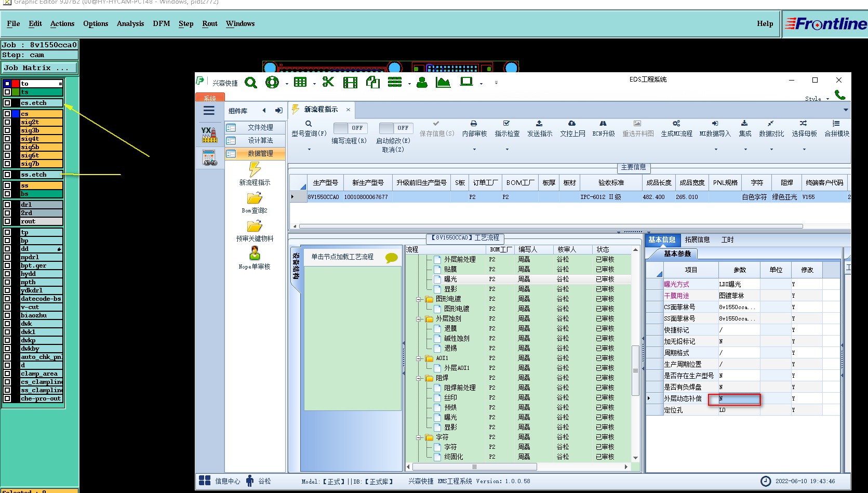Open the Analysis menu in Graphic Editor
This screenshot has height=493, width=868.
click(130, 23)
